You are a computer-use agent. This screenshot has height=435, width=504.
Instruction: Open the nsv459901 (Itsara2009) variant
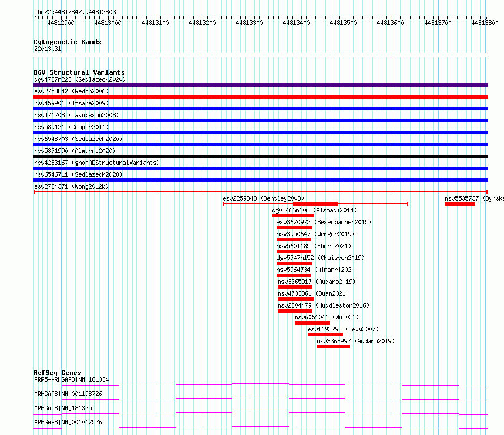coord(71,103)
